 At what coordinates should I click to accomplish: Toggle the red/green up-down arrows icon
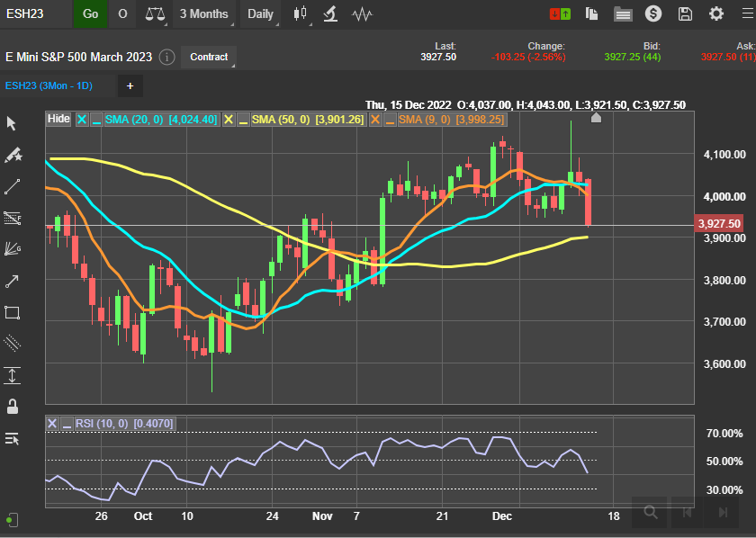coord(560,14)
